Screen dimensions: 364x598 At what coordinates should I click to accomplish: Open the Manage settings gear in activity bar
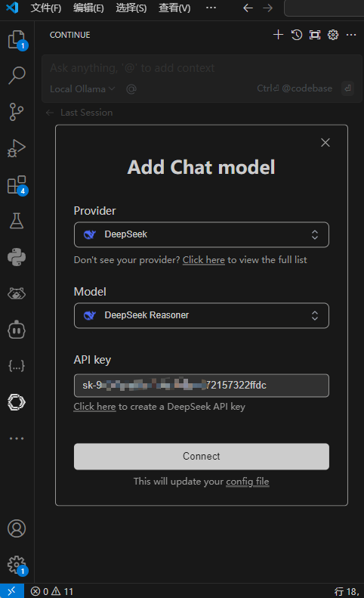coord(17,565)
